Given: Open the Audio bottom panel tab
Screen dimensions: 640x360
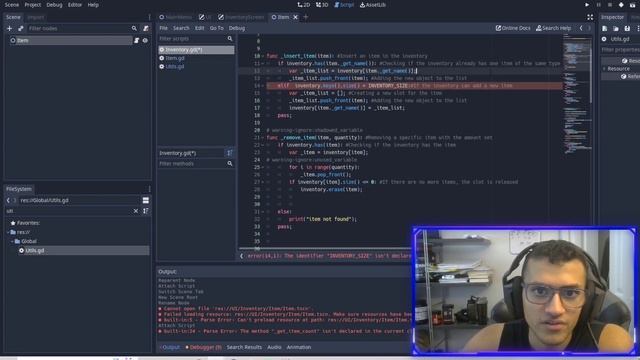Looking at the screenshot, I should tap(274, 347).
